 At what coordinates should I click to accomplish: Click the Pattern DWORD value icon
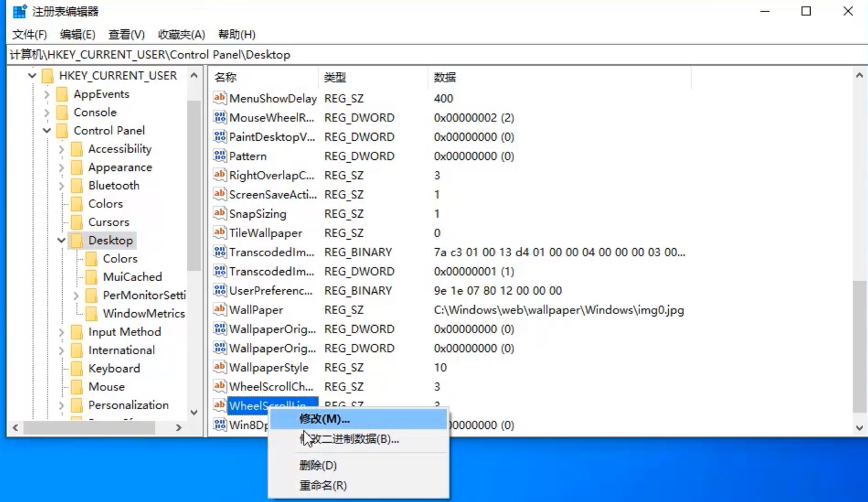(x=219, y=156)
